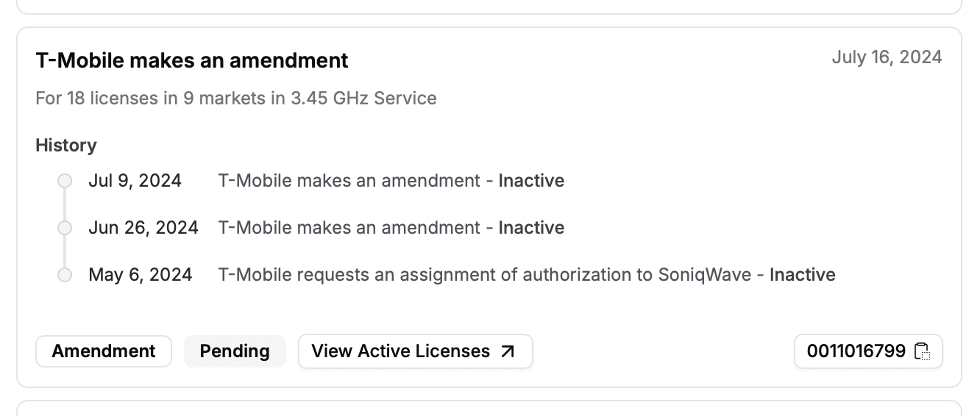
Task: Click the History section heading
Action: pos(66,146)
